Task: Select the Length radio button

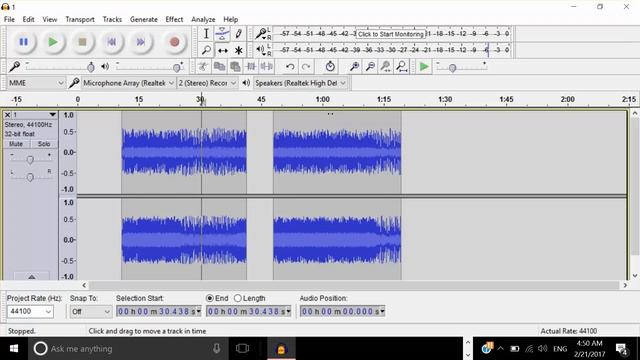Action: [x=238, y=298]
